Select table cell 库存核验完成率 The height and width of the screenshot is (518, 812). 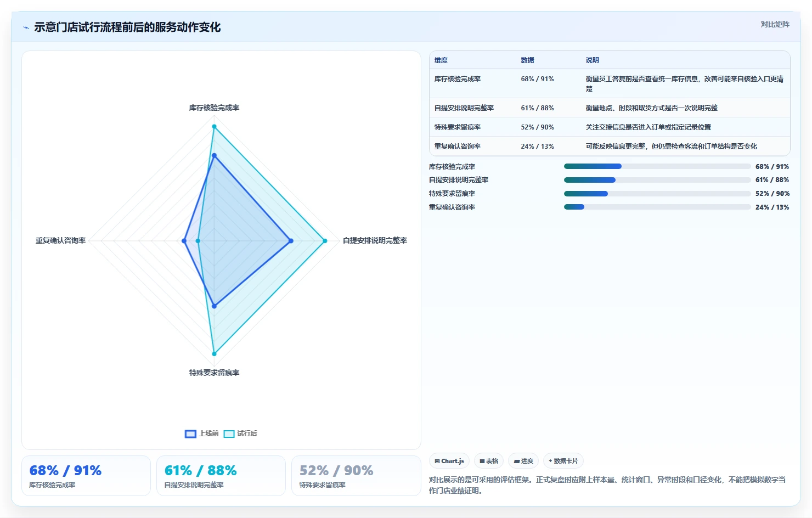[458, 79]
